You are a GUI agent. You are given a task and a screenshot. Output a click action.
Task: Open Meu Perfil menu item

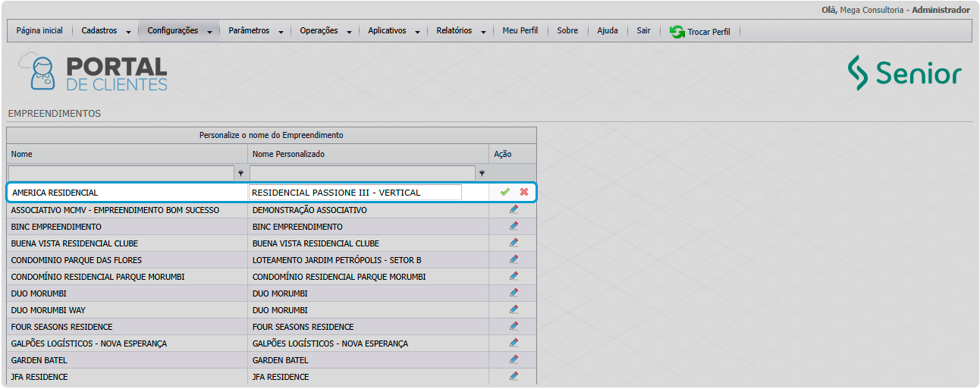click(520, 31)
